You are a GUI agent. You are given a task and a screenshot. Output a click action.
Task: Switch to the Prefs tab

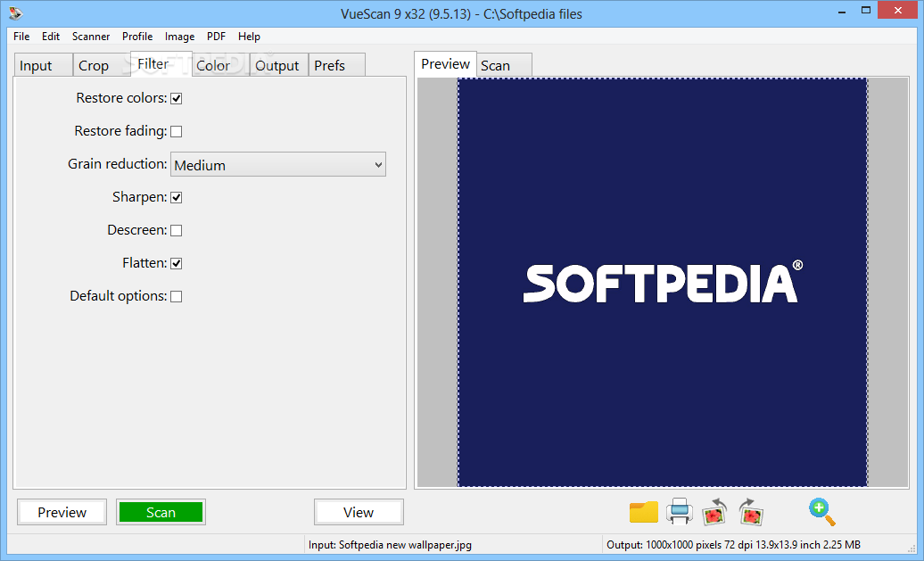pos(336,65)
